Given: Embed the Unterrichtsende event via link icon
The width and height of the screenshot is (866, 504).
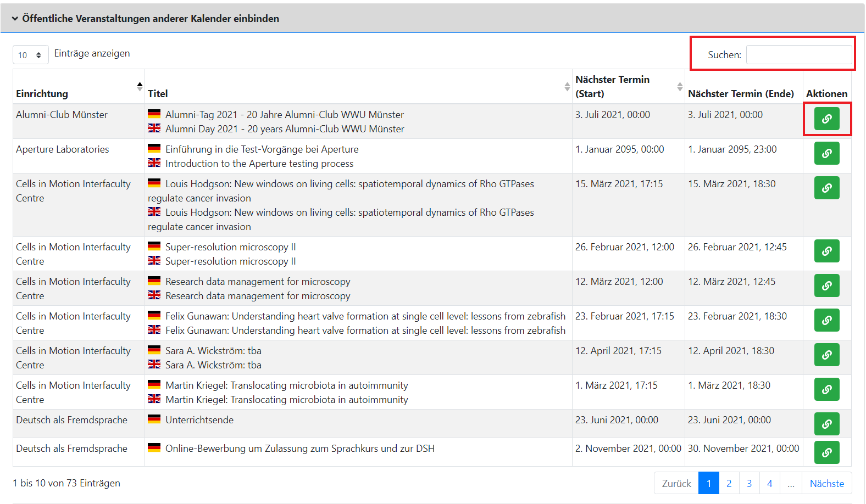Looking at the screenshot, I should coord(826,424).
